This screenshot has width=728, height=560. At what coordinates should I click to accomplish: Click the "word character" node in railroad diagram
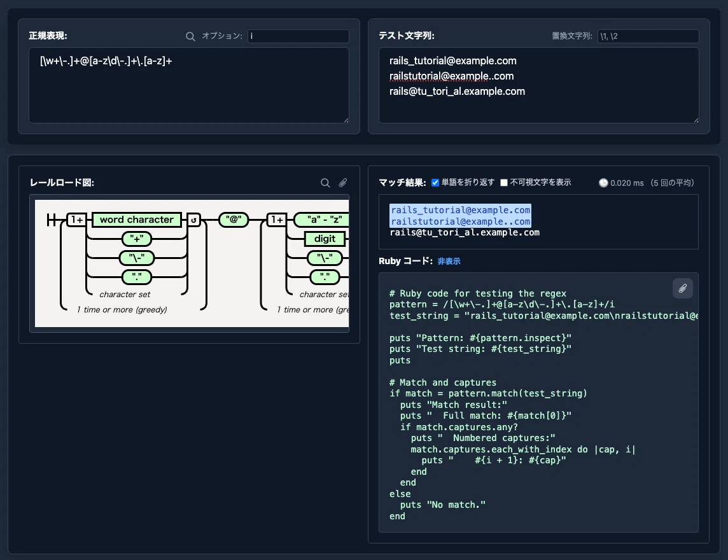136,220
